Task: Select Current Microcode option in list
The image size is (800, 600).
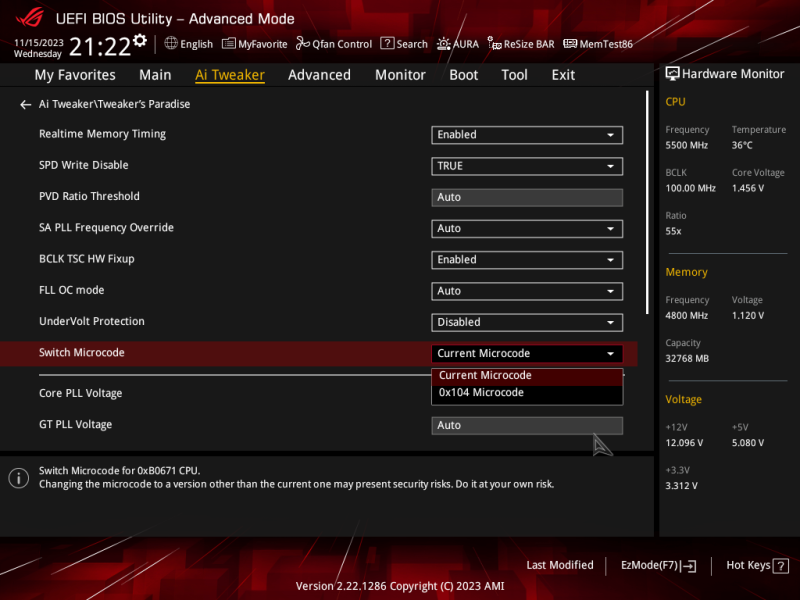Action: click(x=527, y=376)
